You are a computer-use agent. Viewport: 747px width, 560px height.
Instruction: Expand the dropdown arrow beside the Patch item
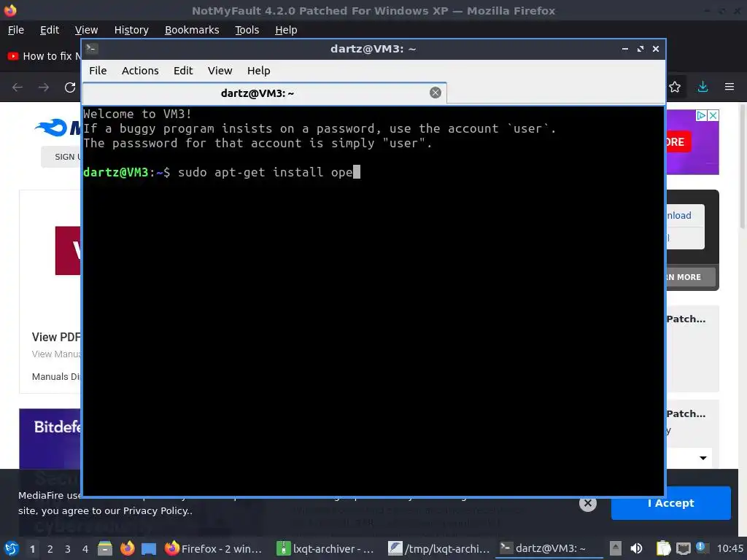click(703, 458)
